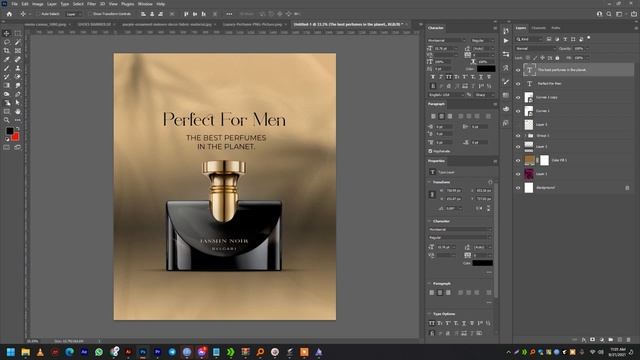This screenshot has width=640, height=360.
Task: Select the Lasso tool
Action: tap(7, 42)
